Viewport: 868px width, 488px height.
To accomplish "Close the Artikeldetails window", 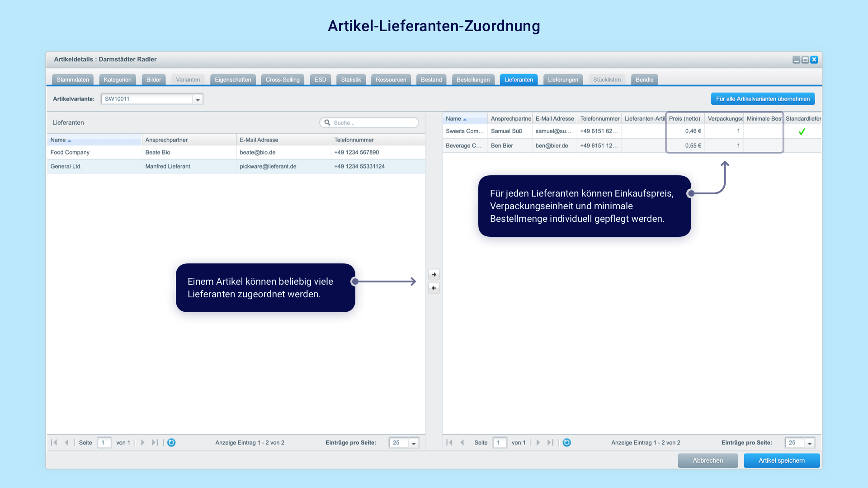I will 814,60.
